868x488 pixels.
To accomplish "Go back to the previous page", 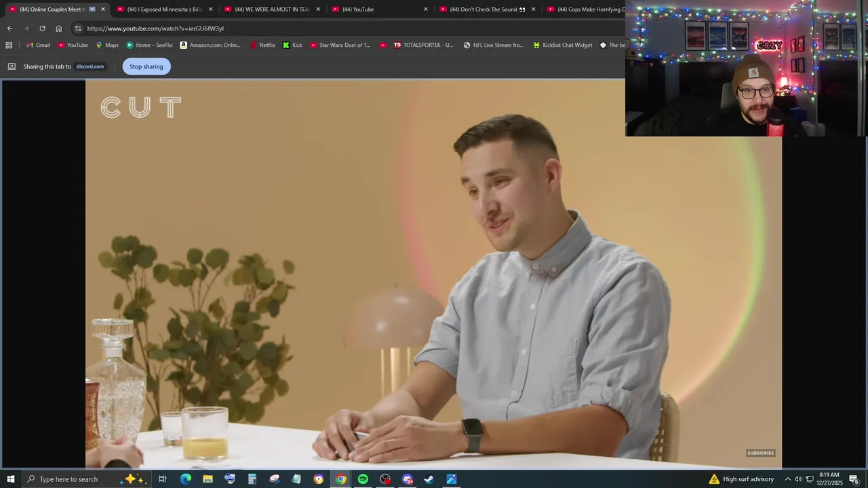I will tap(9, 28).
